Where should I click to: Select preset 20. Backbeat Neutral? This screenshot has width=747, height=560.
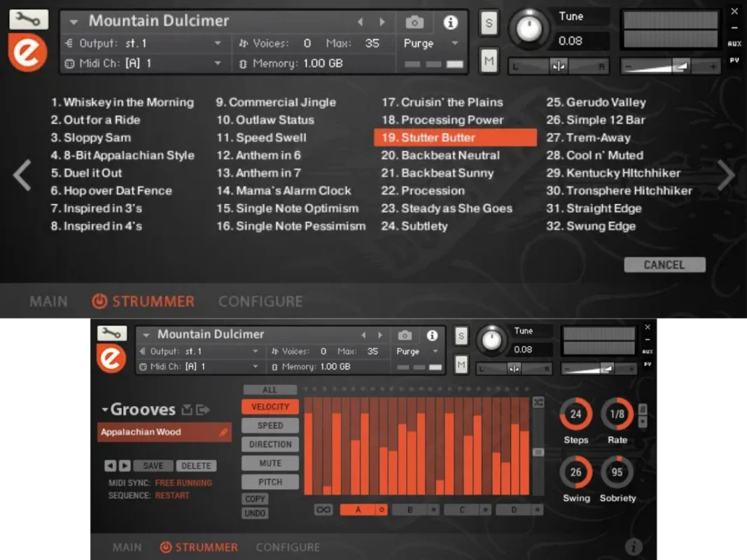coord(440,155)
